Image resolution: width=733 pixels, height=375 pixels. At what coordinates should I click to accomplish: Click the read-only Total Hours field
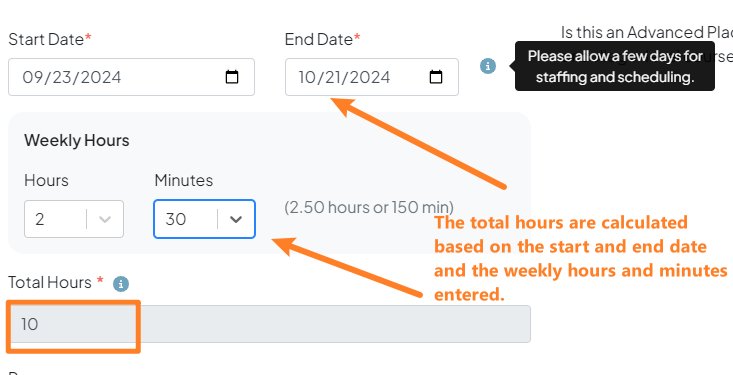tap(269, 324)
